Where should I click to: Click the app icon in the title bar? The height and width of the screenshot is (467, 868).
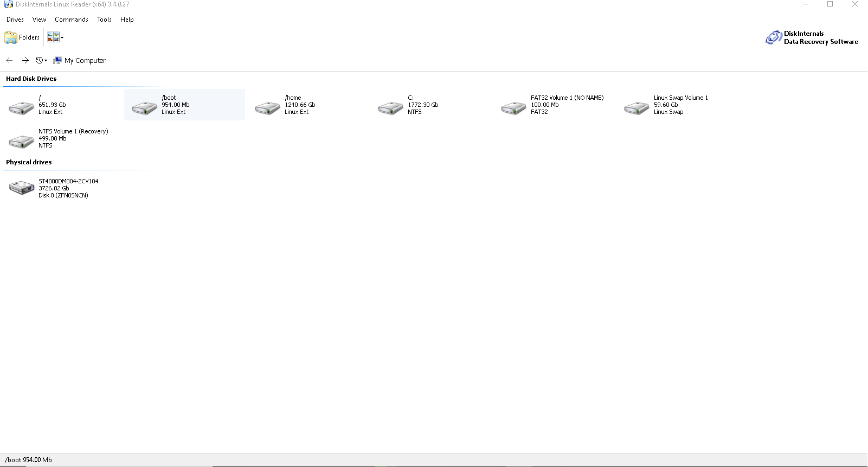pyautogui.click(x=9, y=4)
